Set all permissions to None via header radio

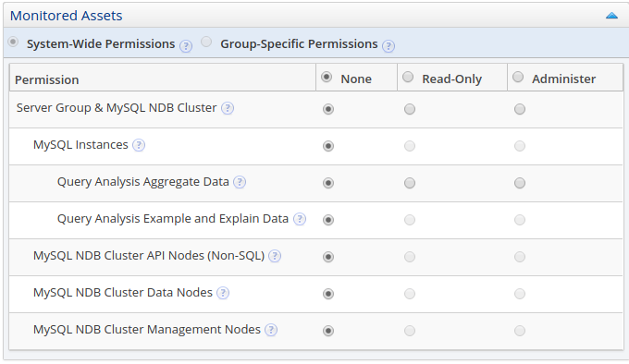coord(327,77)
